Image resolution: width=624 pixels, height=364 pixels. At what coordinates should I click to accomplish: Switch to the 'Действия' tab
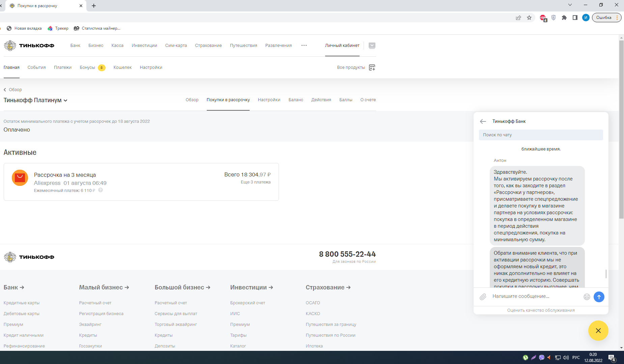tap(321, 100)
